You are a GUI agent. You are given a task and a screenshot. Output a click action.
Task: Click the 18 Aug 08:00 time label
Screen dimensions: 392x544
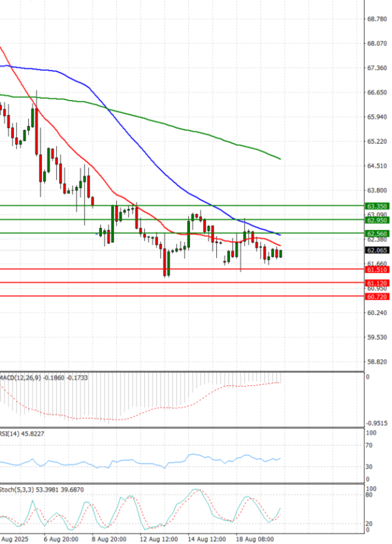point(255,539)
